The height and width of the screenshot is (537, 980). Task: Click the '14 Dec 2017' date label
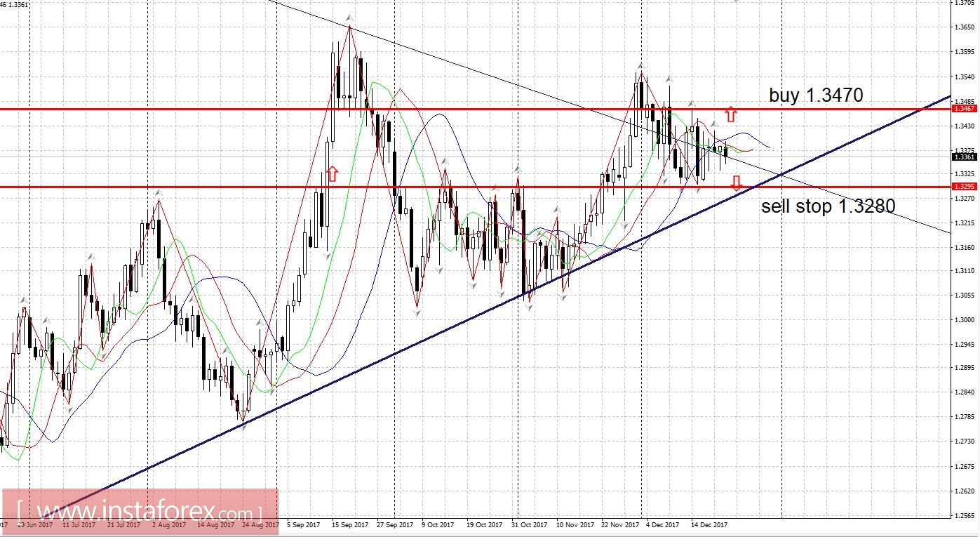pyautogui.click(x=709, y=524)
